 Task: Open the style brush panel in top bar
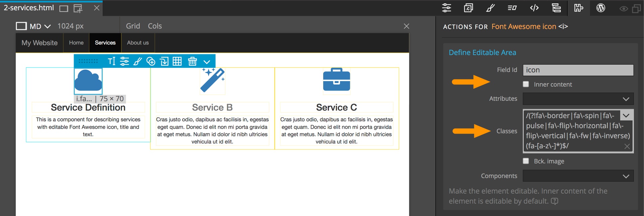(x=490, y=8)
